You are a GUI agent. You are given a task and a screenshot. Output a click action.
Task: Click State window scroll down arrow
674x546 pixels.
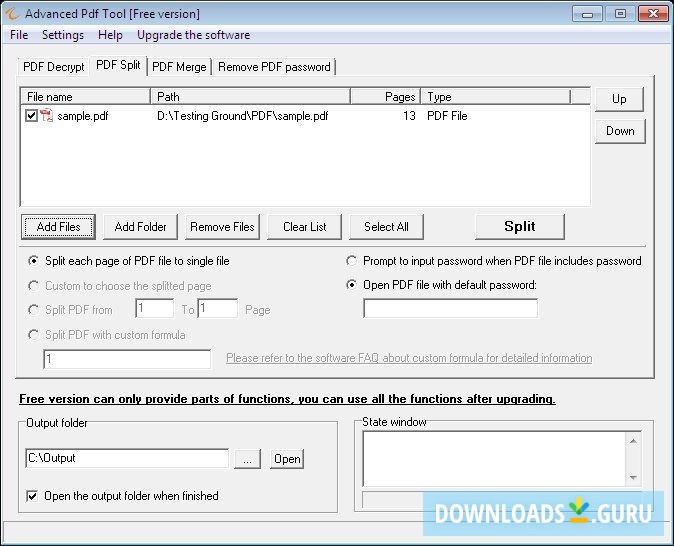pyautogui.click(x=633, y=477)
